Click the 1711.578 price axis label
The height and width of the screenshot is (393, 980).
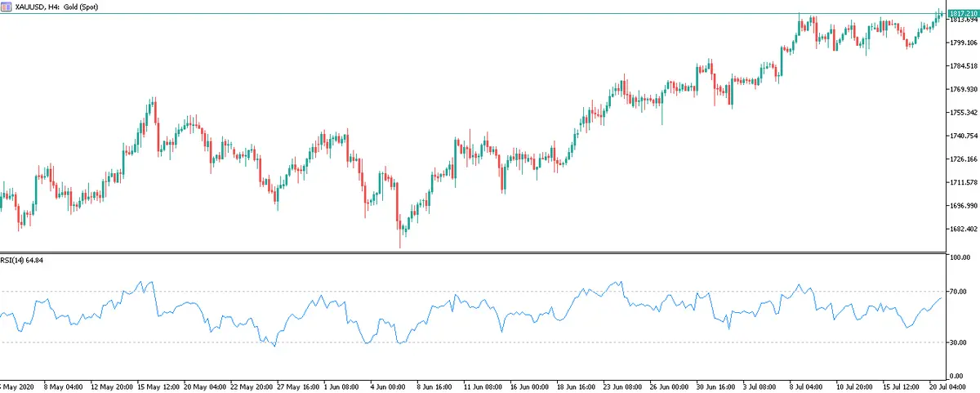tap(963, 183)
